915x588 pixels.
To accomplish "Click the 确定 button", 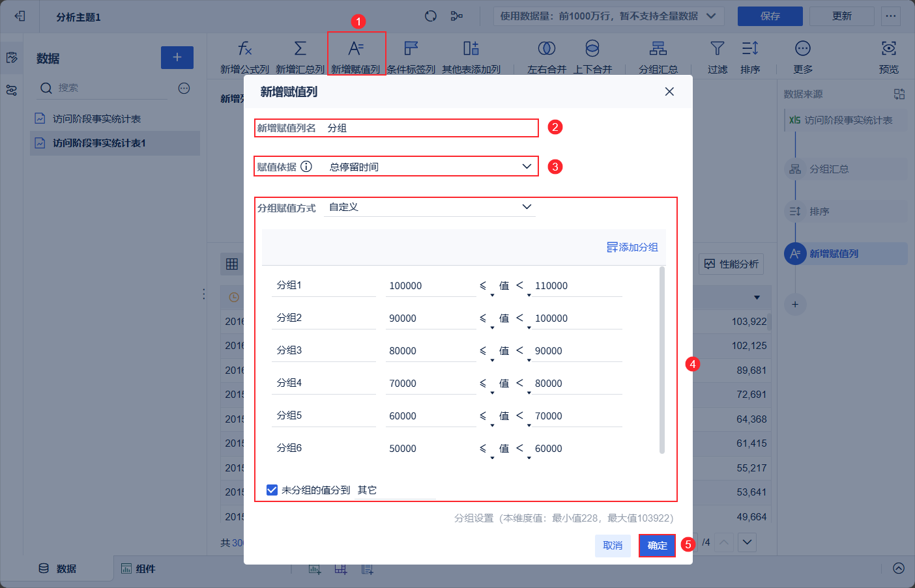I will [x=657, y=546].
